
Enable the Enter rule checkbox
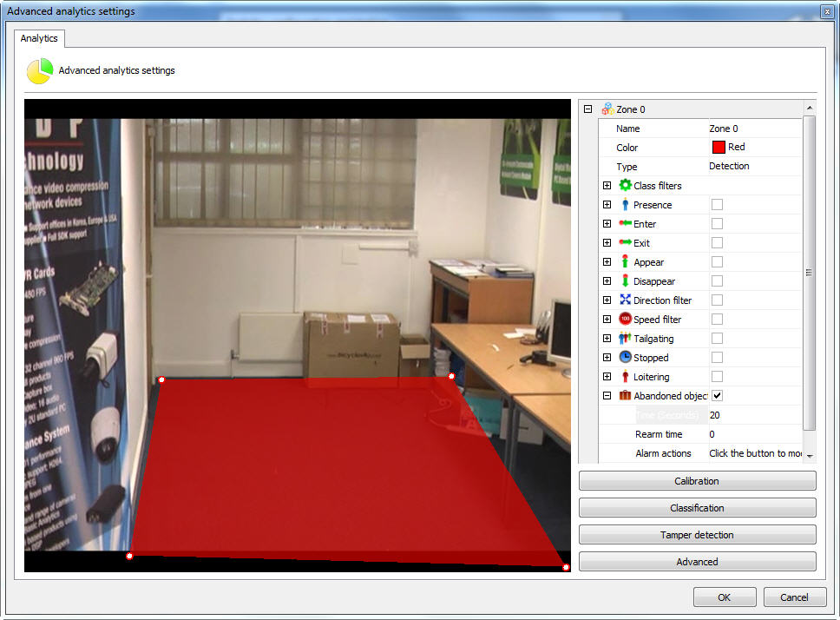click(x=717, y=223)
